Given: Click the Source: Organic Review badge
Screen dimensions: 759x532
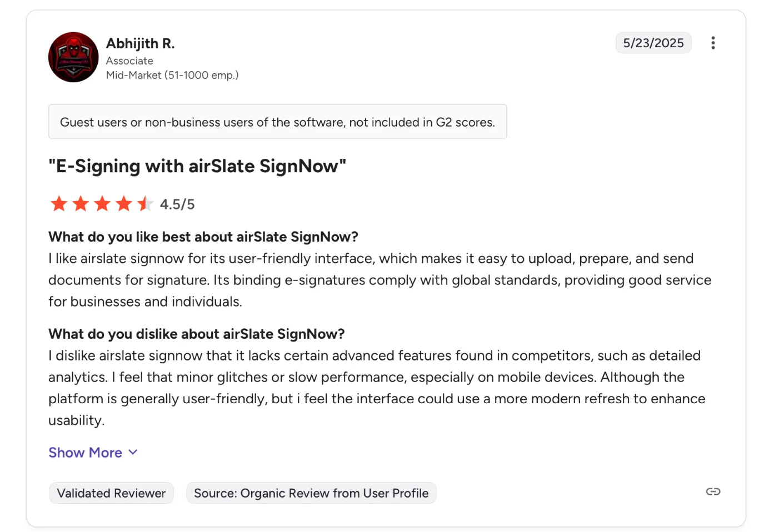Looking at the screenshot, I should click(311, 493).
